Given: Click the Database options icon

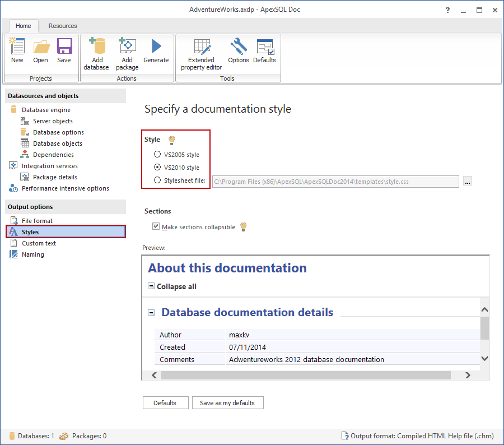Looking at the screenshot, I should click(x=25, y=132).
